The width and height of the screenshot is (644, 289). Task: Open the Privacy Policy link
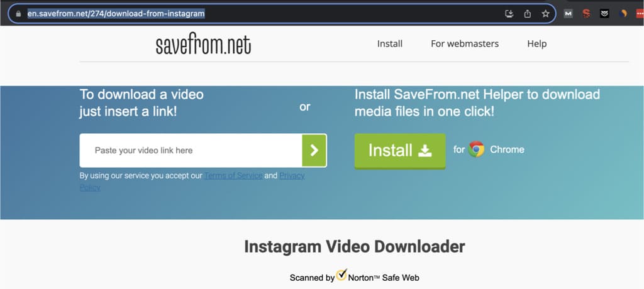[x=292, y=176]
